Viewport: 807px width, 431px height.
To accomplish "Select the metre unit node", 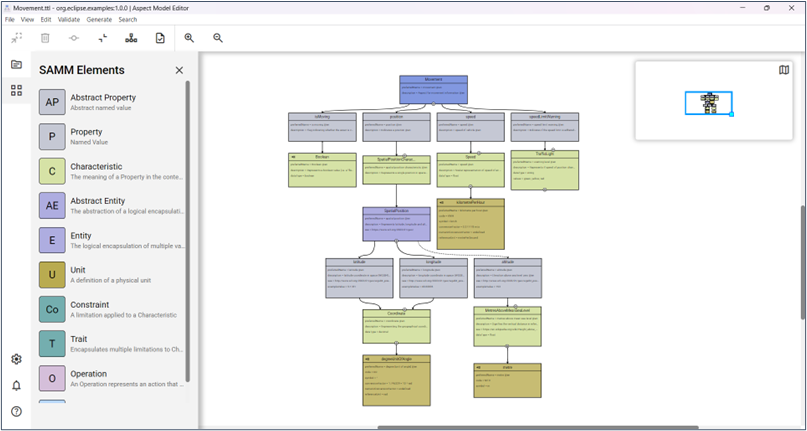I will point(507,380).
